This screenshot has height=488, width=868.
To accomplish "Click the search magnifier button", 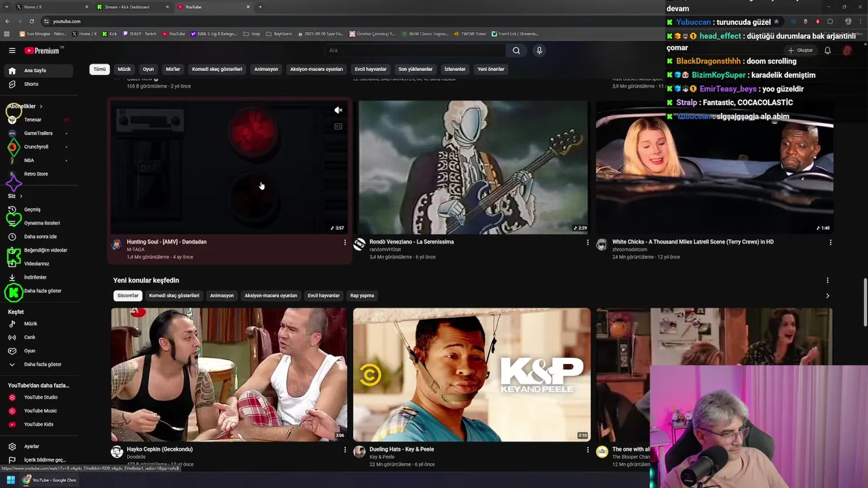I will click(516, 50).
